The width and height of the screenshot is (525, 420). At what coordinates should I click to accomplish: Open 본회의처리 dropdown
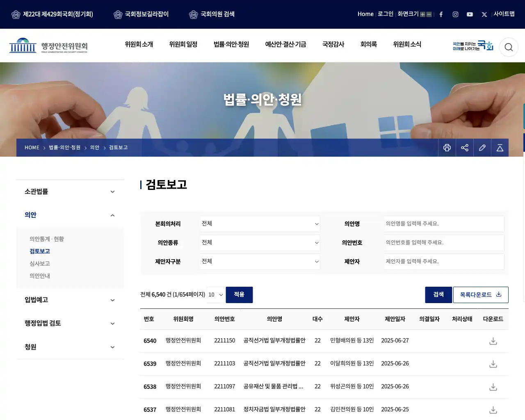(x=260, y=224)
